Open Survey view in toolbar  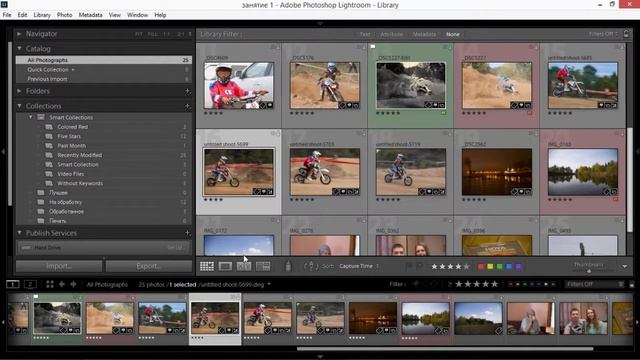pyautogui.click(x=263, y=267)
